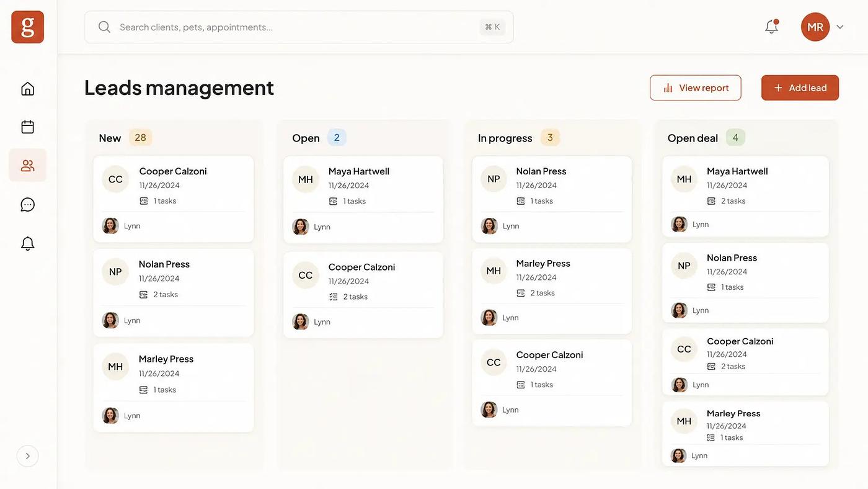
Task: Click the plus icon in Add lead
Action: 778,87
